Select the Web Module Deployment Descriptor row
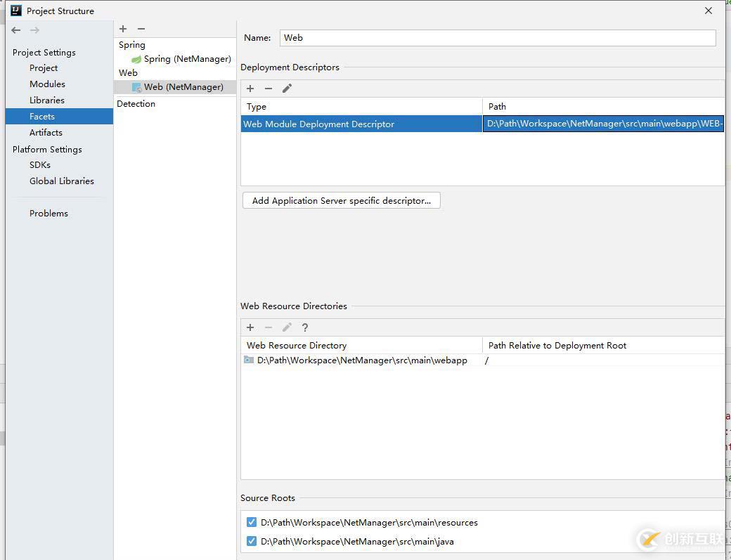 coord(361,124)
